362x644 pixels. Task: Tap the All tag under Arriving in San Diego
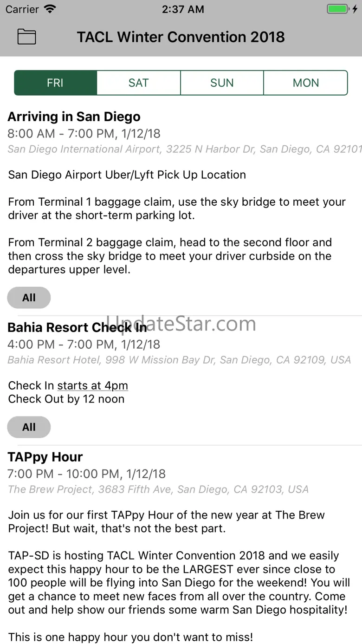pos(29,298)
